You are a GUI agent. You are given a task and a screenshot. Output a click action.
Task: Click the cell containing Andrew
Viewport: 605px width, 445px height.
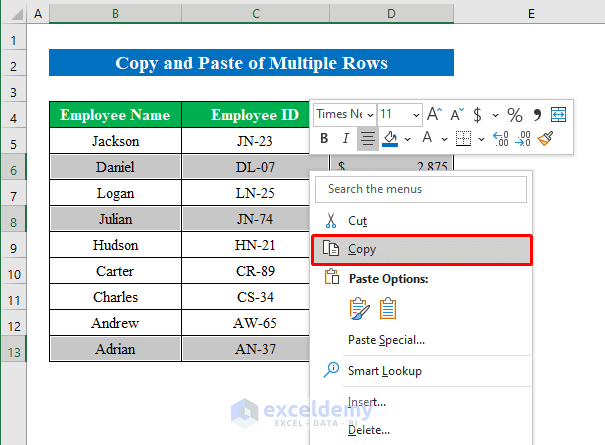[115, 323]
